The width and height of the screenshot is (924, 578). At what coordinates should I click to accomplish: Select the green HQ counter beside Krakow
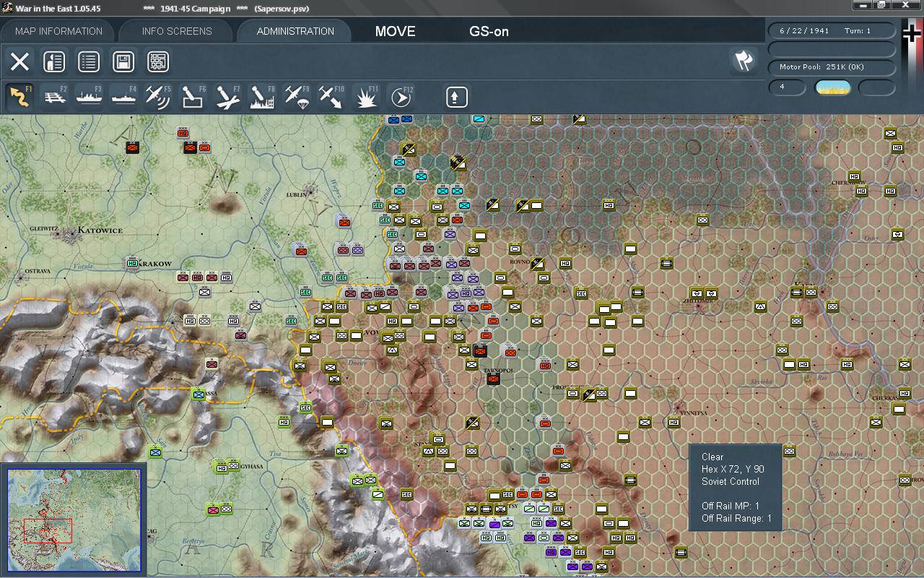click(132, 263)
